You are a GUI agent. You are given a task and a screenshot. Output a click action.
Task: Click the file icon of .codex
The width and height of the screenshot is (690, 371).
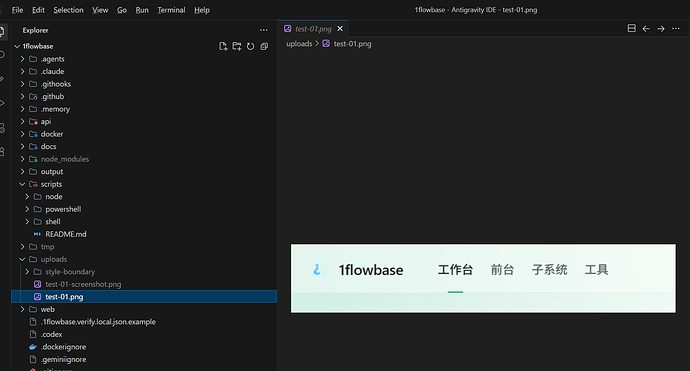(33, 334)
